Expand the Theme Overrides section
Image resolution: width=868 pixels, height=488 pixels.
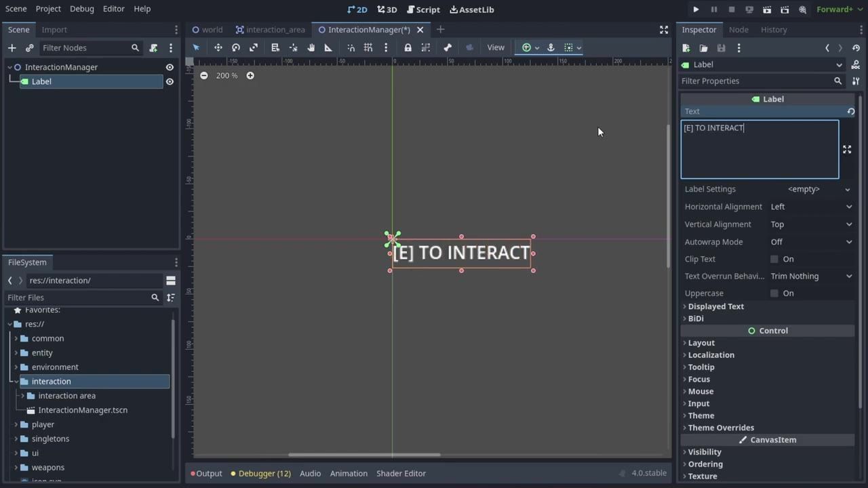[720, 428]
